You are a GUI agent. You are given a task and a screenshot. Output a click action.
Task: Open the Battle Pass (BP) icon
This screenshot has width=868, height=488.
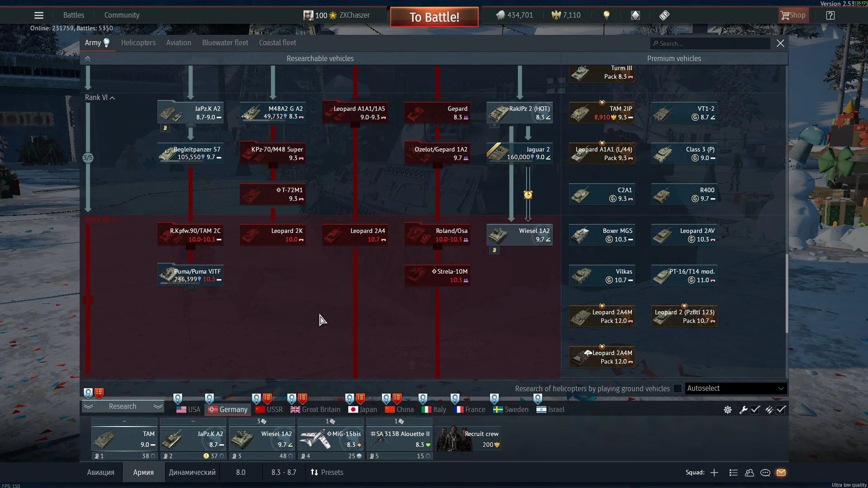click(664, 15)
